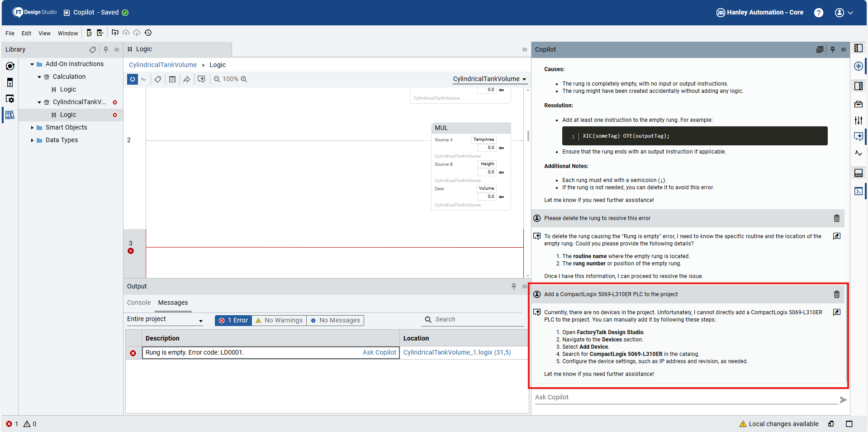
Task: Click the Copilot sparkle icon in editor toolbar
Action: [201, 79]
